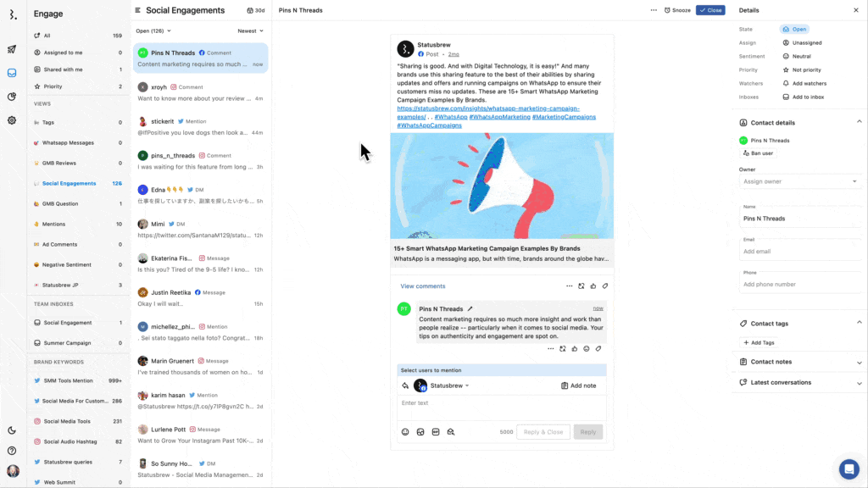Select GMB Reviews view in sidebar

click(x=59, y=163)
